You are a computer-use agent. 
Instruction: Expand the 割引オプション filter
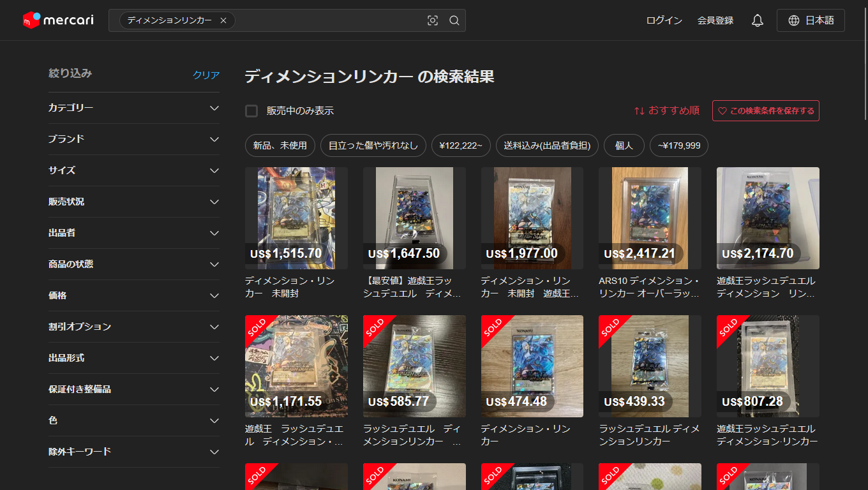click(x=134, y=327)
